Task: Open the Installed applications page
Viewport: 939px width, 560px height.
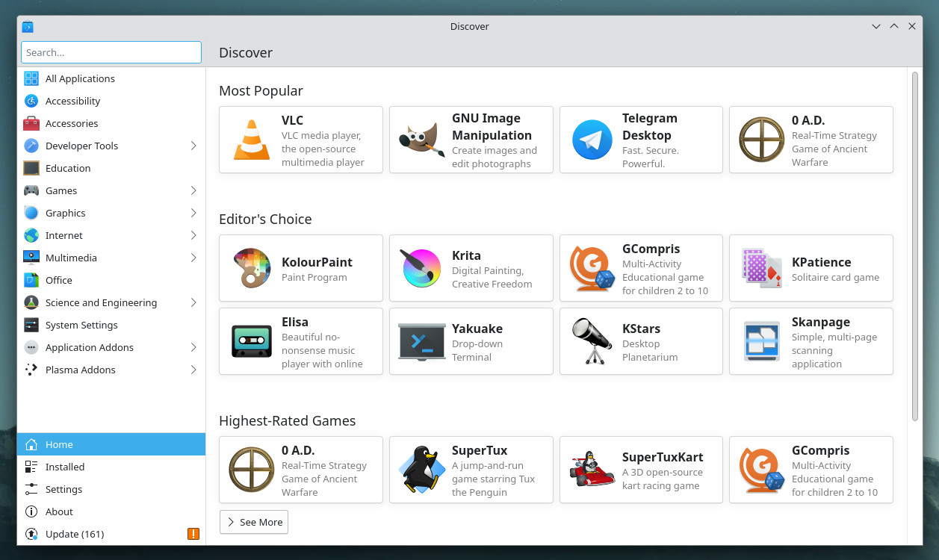Action: tap(111, 467)
